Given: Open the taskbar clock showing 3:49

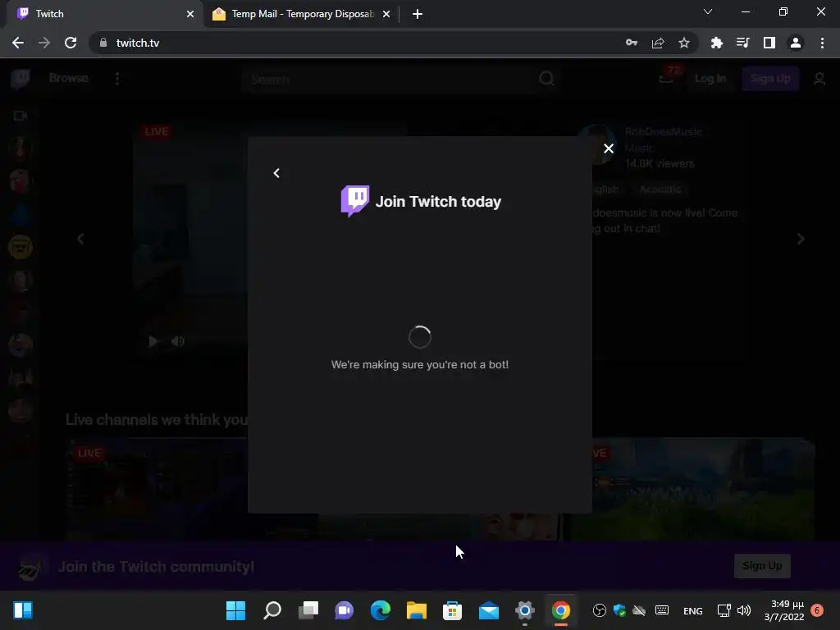Looking at the screenshot, I should coord(784,610).
